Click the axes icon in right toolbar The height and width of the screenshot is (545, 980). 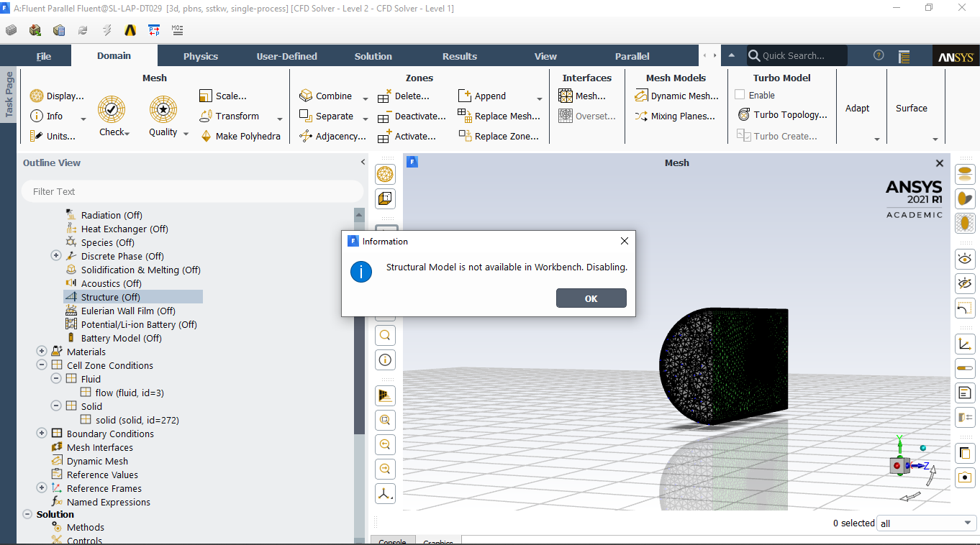pyautogui.click(x=965, y=344)
